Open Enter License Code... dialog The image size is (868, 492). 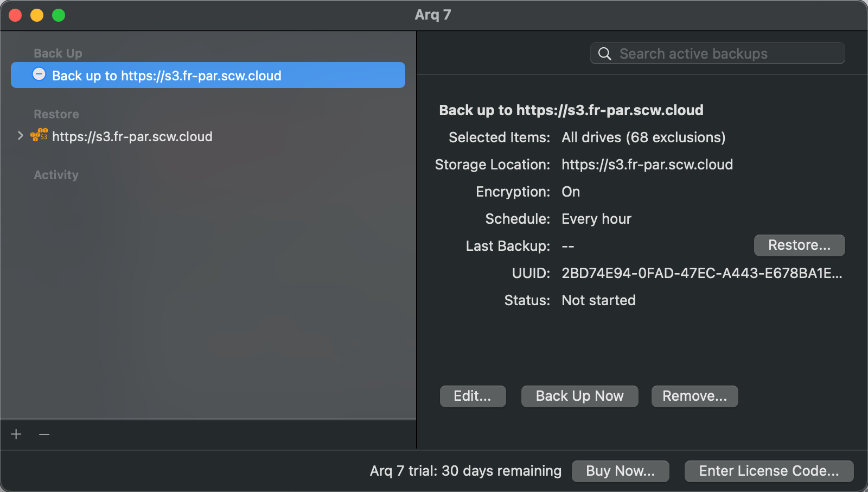tap(769, 471)
